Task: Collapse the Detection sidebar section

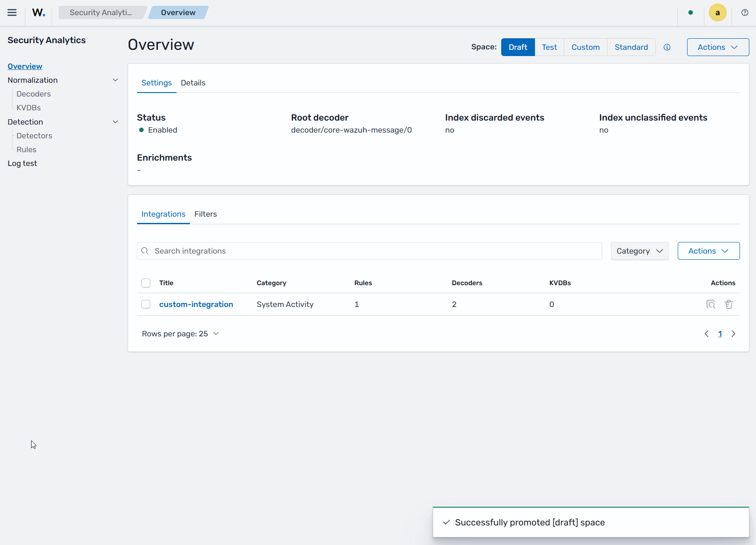Action: (x=115, y=122)
